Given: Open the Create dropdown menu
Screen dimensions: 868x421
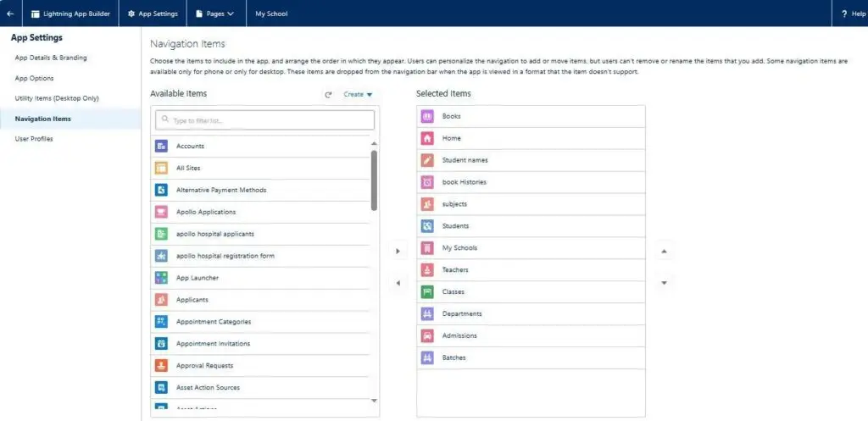Looking at the screenshot, I should click(x=358, y=95).
